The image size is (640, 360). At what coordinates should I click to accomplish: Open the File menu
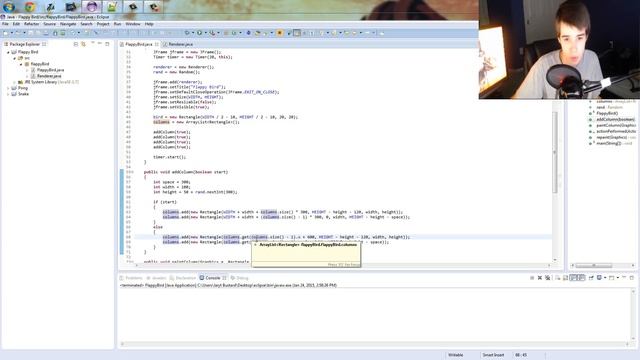[x=5, y=24]
